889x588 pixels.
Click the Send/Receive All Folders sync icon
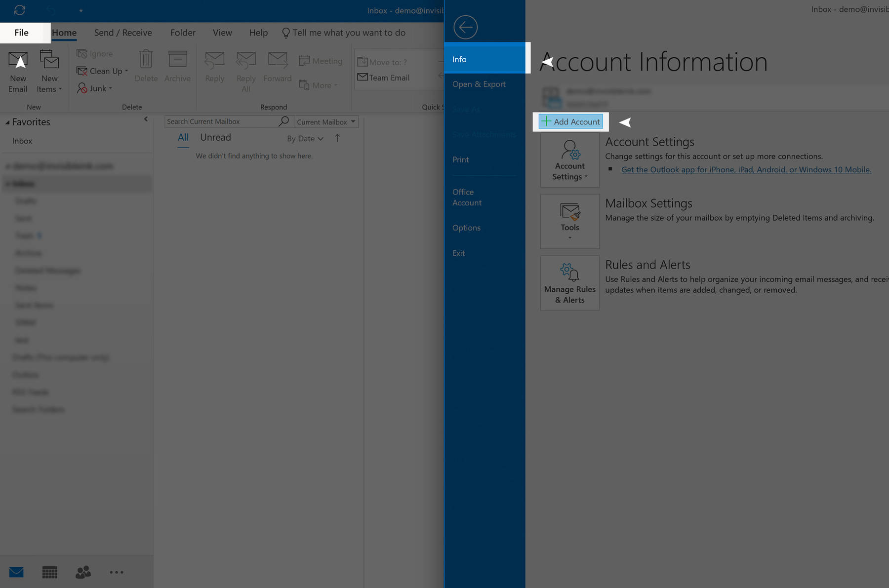click(x=20, y=10)
